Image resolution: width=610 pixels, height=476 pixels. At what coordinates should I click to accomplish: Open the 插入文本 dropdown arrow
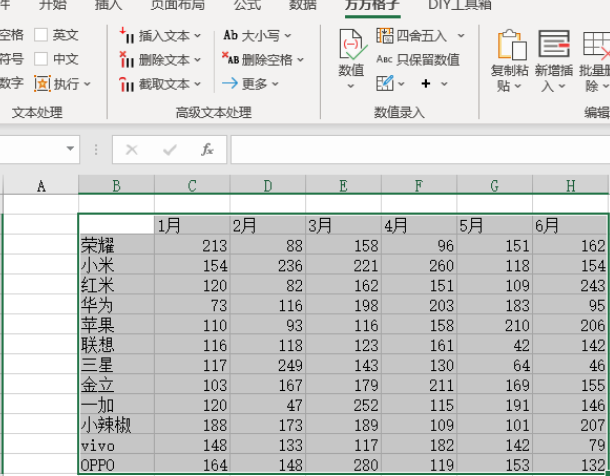click(x=197, y=36)
